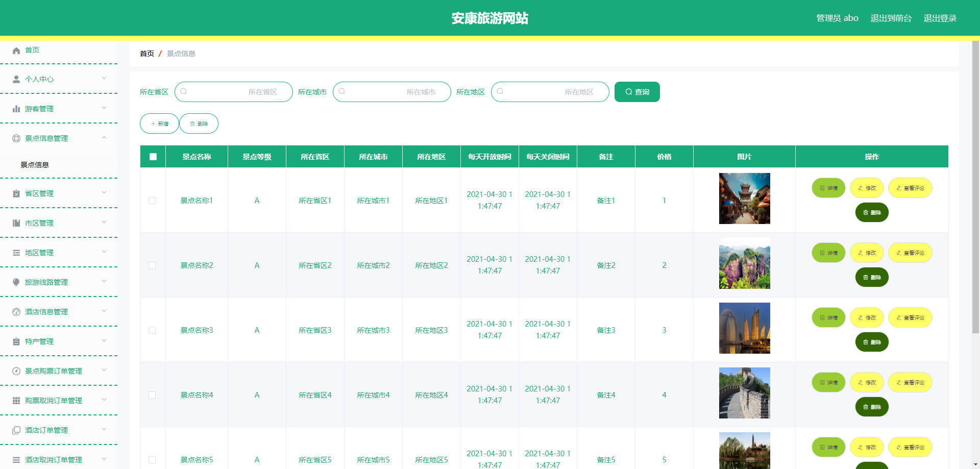Check the box for 景点名称2 row
Viewport: 980px width, 469px height.
pyautogui.click(x=152, y=265)
